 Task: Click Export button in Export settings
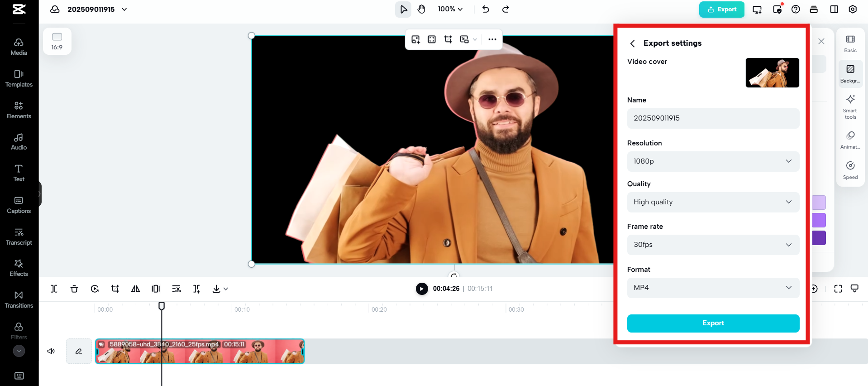click(713, 323)
